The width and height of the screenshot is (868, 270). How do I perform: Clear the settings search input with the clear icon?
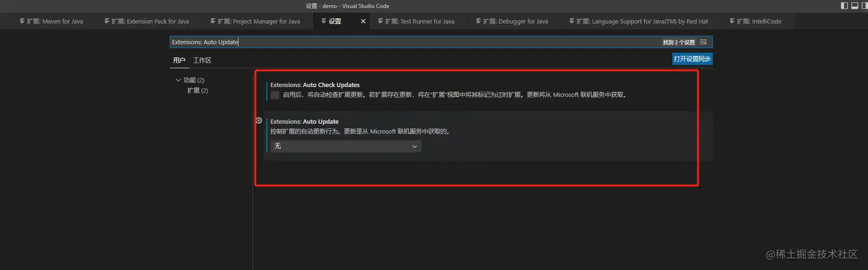[x=703, y=42]
